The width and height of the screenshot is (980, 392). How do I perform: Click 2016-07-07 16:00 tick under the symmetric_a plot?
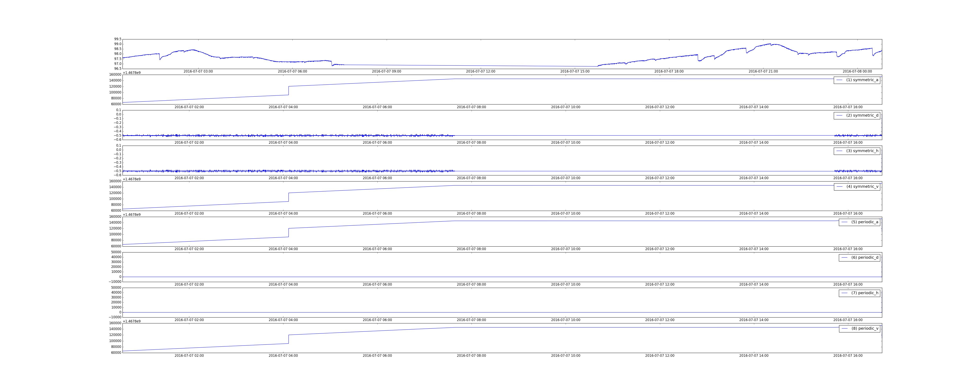click(848, 107)
